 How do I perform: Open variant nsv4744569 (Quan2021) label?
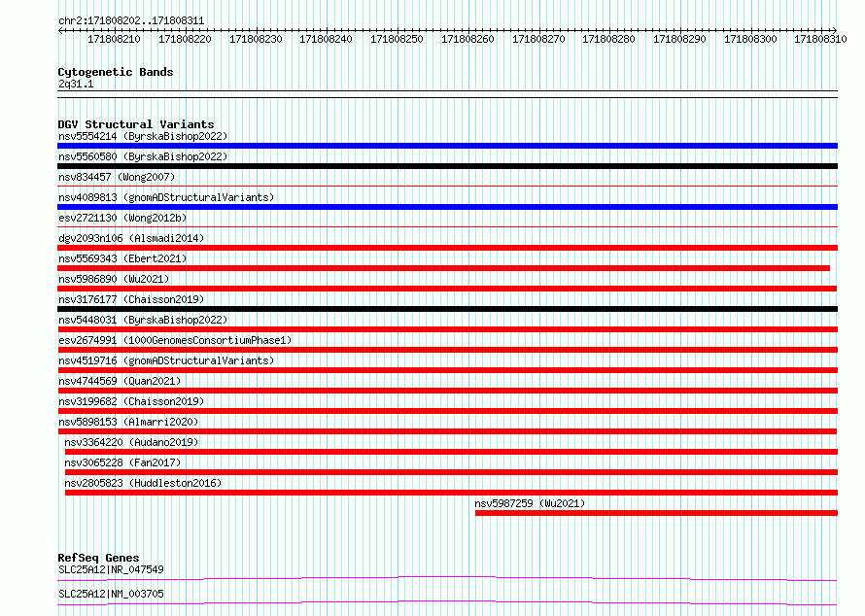pyautogui.click(x=120, y=381)
